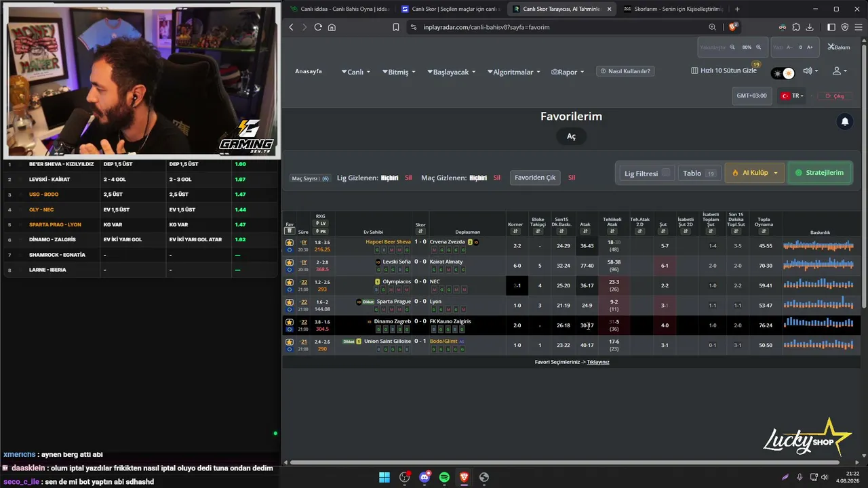Decrease font size with A- button
Screen dimensions: 868x488
click(789, 47)
